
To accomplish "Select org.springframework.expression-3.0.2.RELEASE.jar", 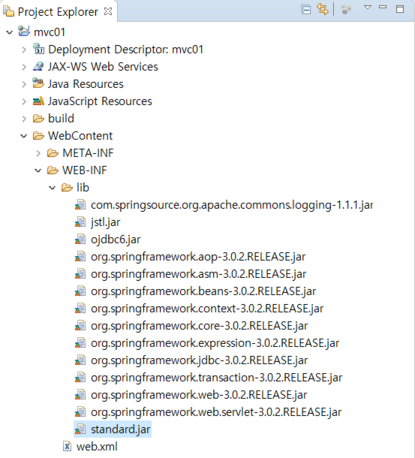I will coord(215,343).
